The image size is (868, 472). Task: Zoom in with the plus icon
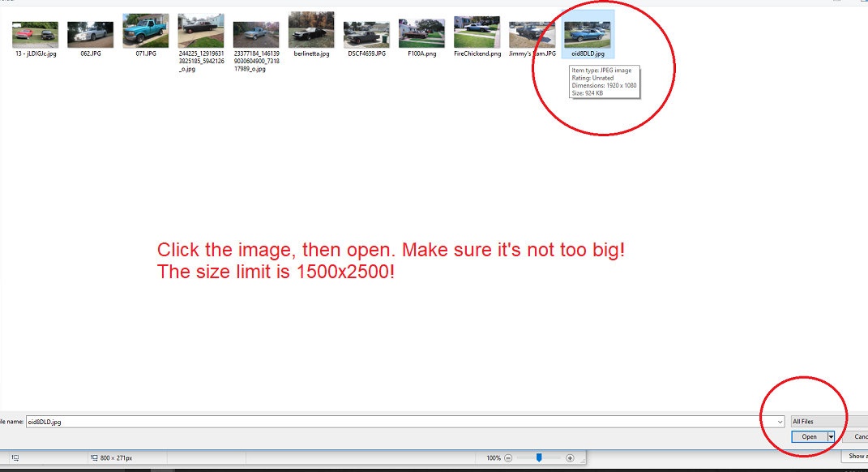570,458
